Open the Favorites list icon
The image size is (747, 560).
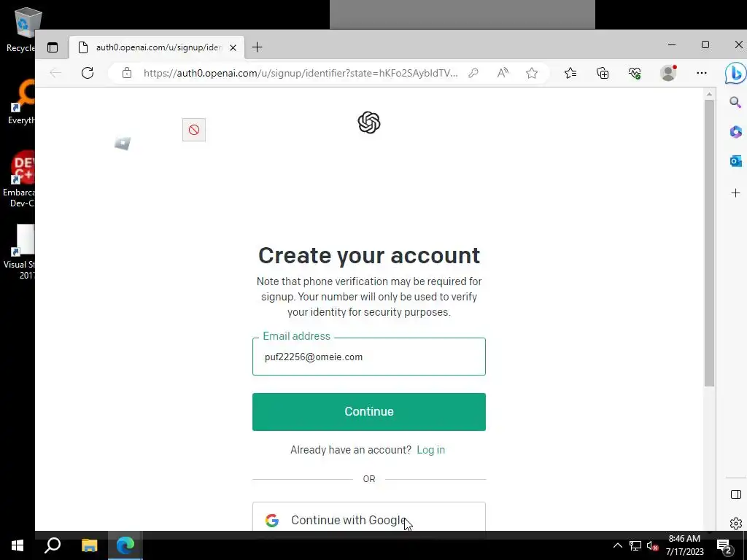click(570, 73)
